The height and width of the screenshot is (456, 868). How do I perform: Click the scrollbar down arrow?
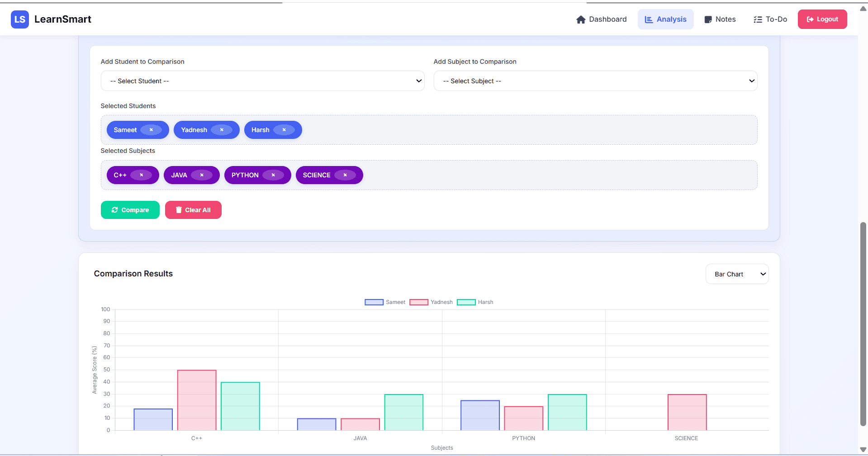click(x=863, y=450)
